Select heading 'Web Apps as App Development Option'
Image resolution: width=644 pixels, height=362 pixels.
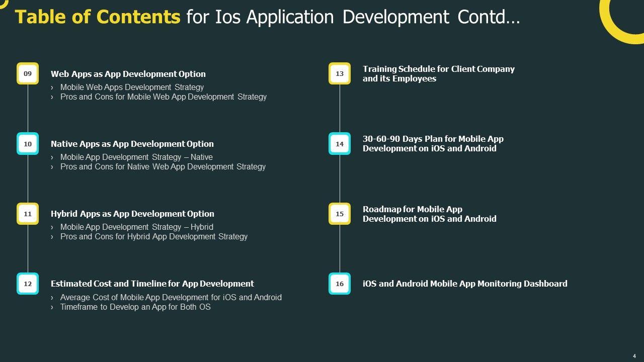(128, 74)
